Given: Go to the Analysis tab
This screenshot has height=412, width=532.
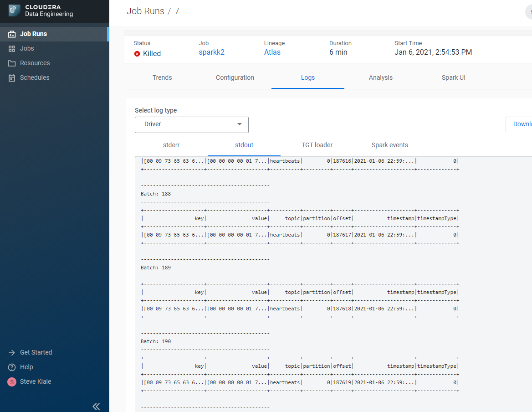Looking at the screenshot, I should coord(381,77).
